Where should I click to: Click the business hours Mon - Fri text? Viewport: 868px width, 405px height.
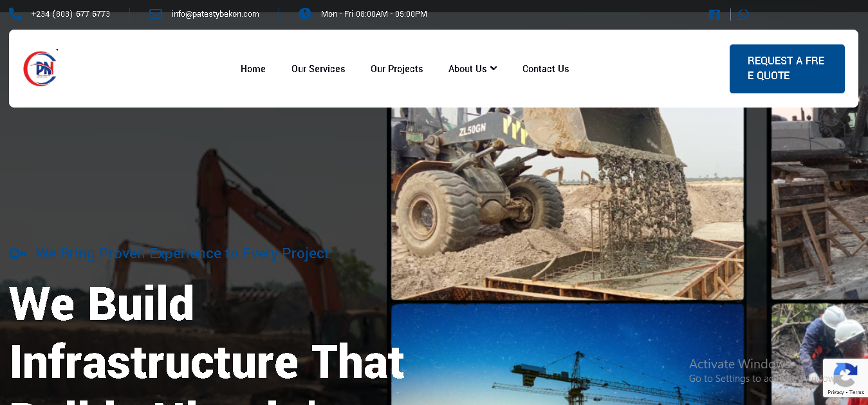374,14
